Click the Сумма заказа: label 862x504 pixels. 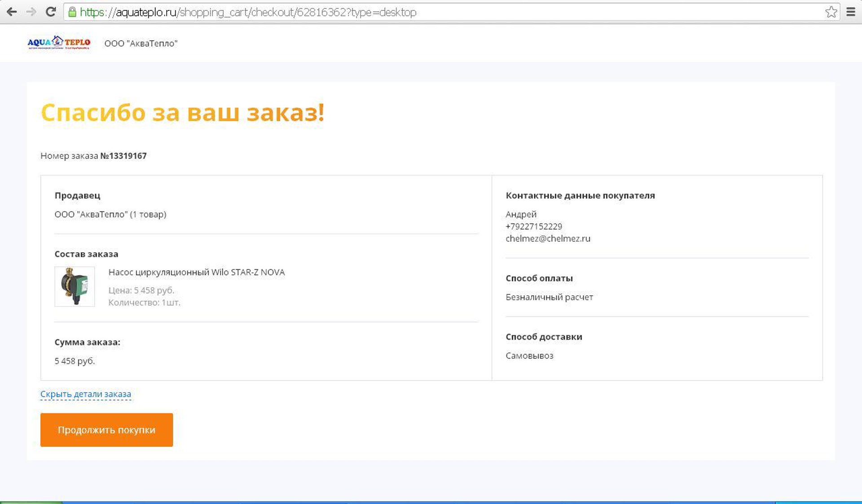[x=88, y=342]
